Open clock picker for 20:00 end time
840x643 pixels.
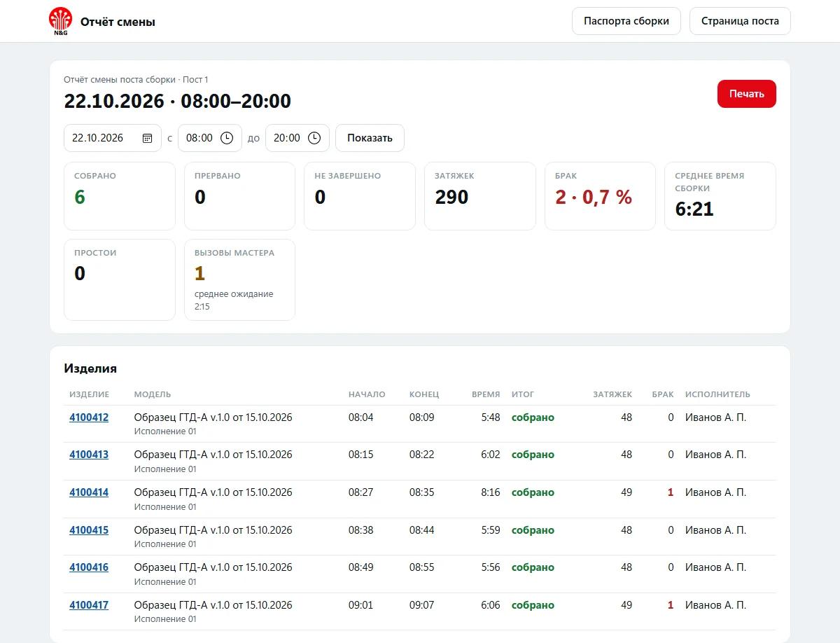314,138
